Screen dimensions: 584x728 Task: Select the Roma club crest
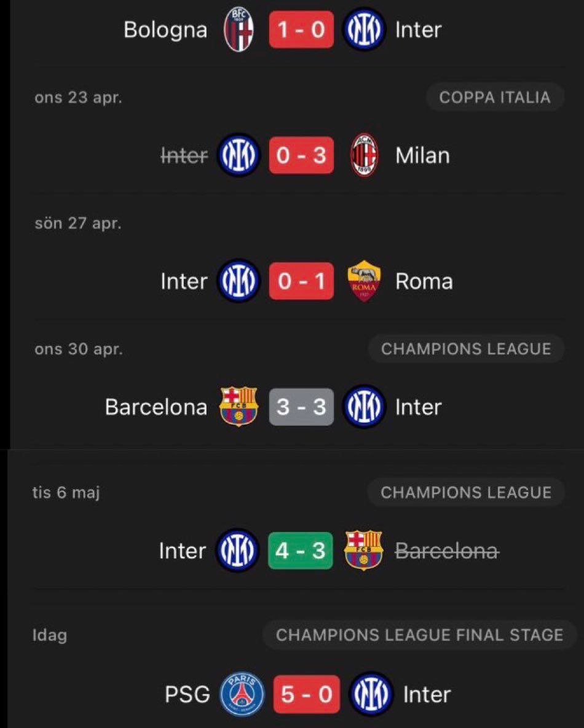364,281
